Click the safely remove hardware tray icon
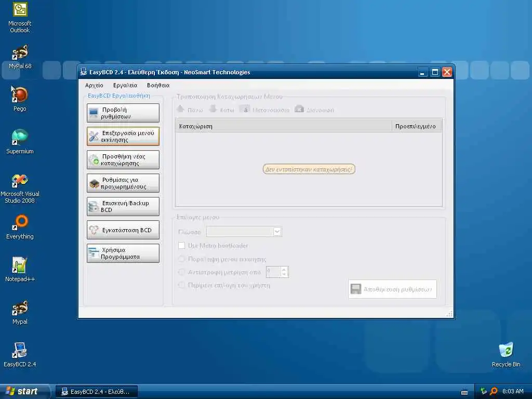The height and width of the screenshot is (399, 532). pos(484,391)
